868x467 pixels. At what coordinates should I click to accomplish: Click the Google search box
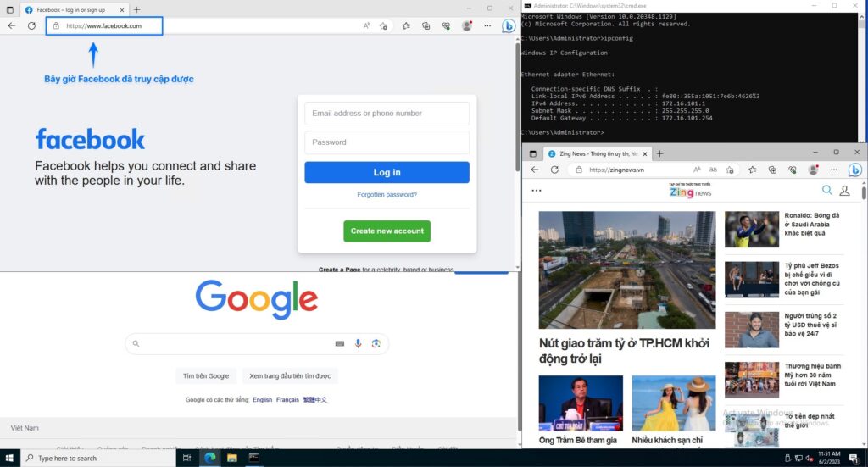pyautogui.click(x=257, y=343)
